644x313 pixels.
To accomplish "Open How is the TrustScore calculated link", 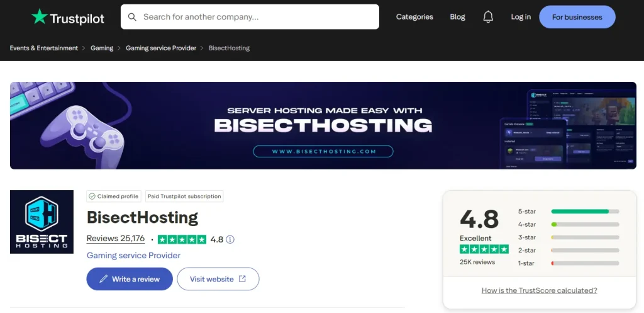I will pos(539,290).
